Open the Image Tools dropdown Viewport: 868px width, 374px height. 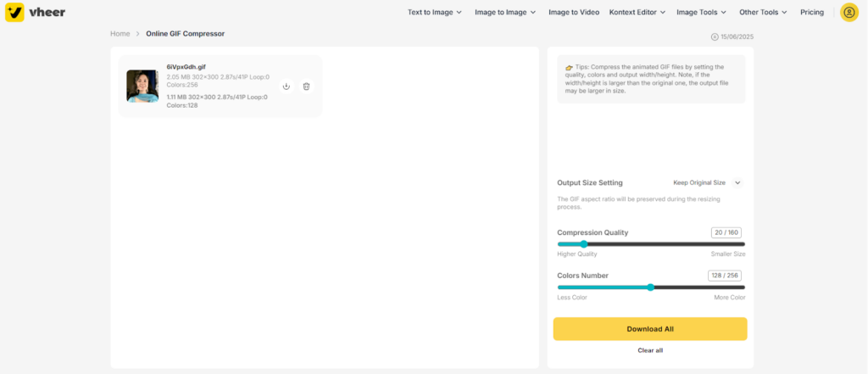tap(702, 13)
